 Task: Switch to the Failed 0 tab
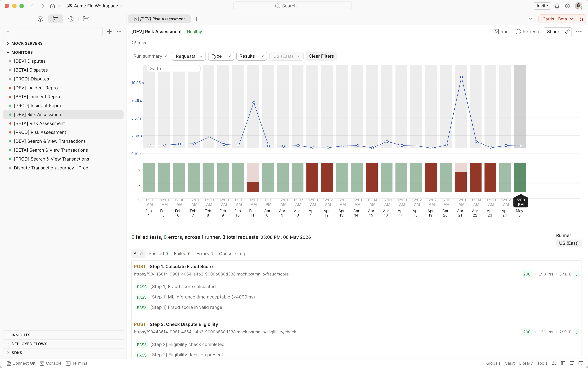pos(182,254)
